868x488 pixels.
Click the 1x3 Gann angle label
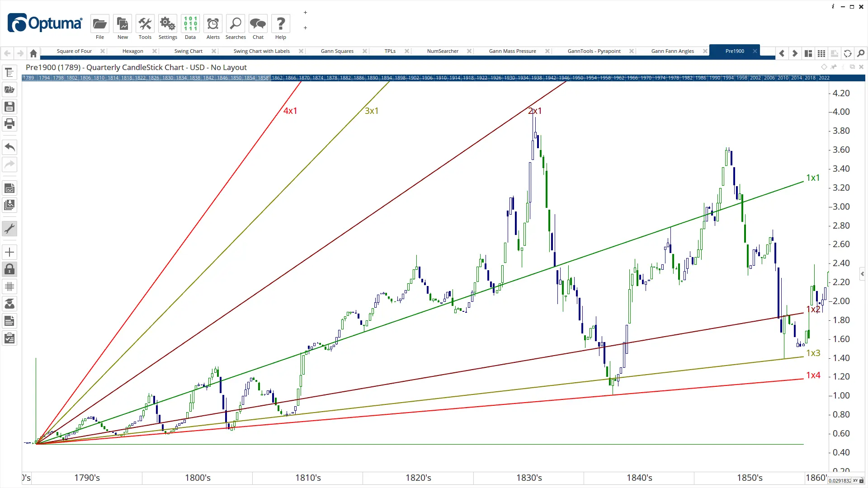tap(813, 353)
